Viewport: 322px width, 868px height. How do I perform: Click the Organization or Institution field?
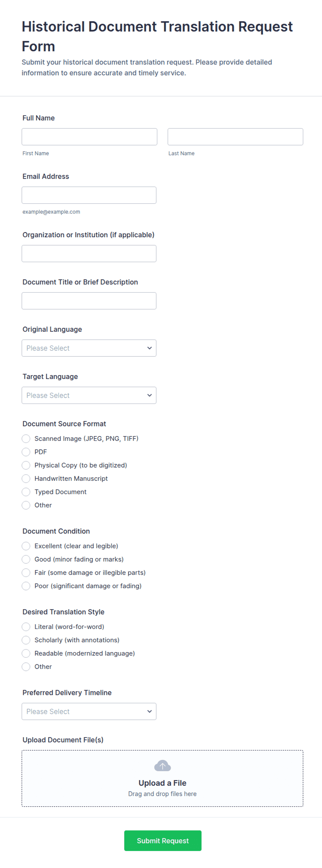pos(89,254)
